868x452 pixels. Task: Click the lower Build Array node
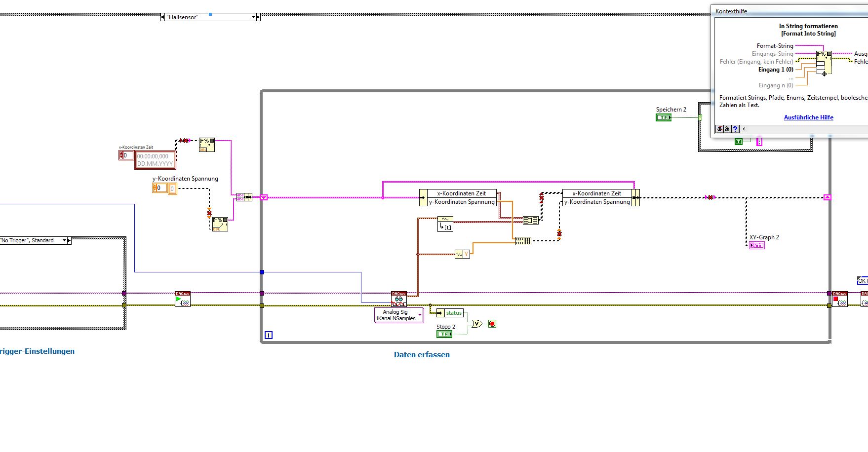pos(523,241)
